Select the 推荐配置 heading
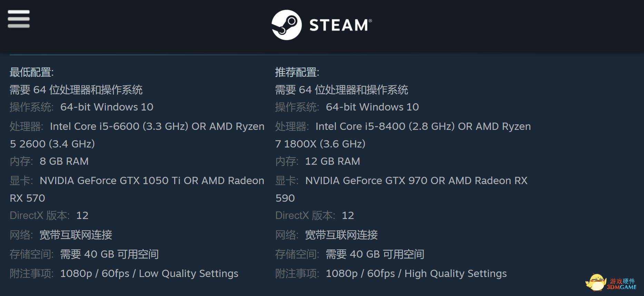644x296 pixels. click(x=297, y=72)
